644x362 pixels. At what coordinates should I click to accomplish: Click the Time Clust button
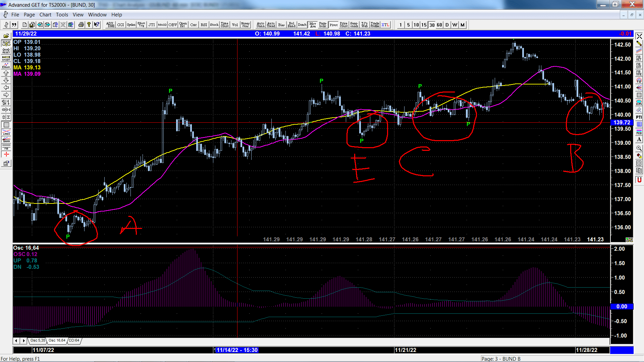225,25
